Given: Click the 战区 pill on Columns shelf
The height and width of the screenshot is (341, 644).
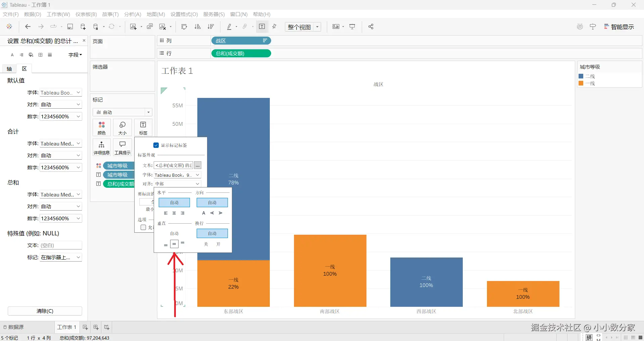Looking at the screenshot, I should coord(241,41).
